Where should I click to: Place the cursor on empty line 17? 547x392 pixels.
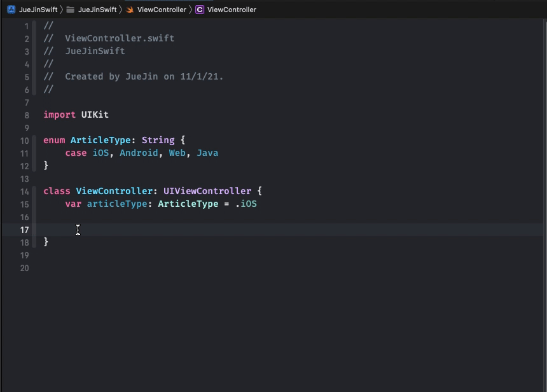click(x=76, y=230)
